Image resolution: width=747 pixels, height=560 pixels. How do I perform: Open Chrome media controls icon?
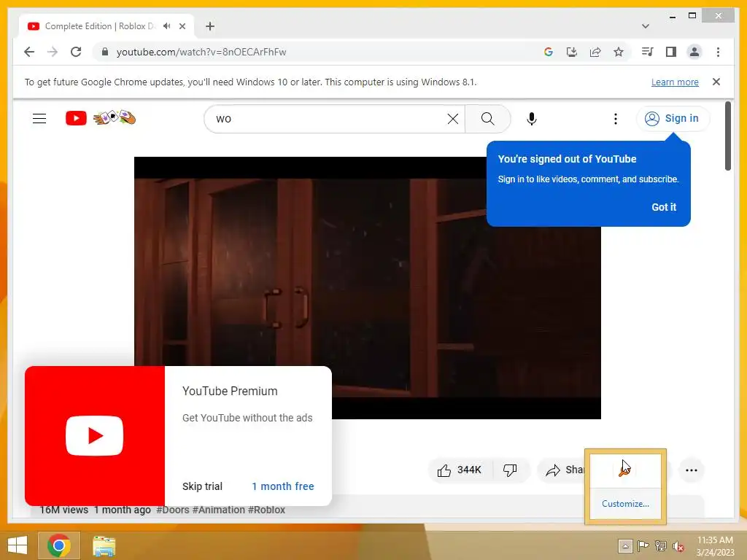[x=648, y=52]
